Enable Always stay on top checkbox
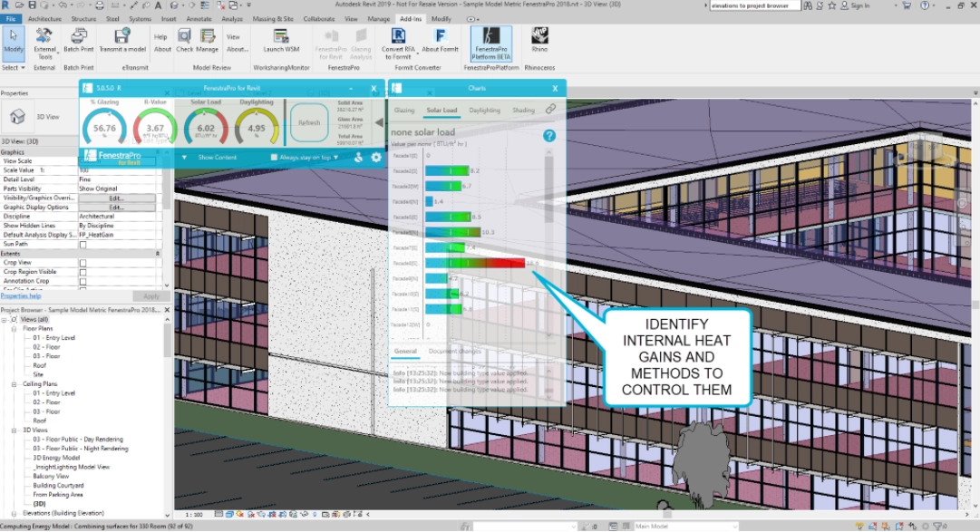This screenshot has height=532, width=980. pos(274,158)
